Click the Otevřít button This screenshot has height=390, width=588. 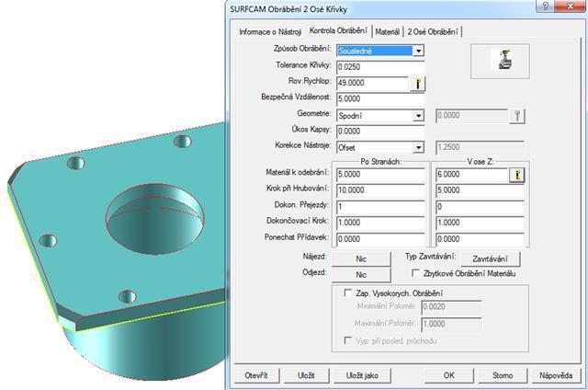pyautogui.click(x=256, y=375)
